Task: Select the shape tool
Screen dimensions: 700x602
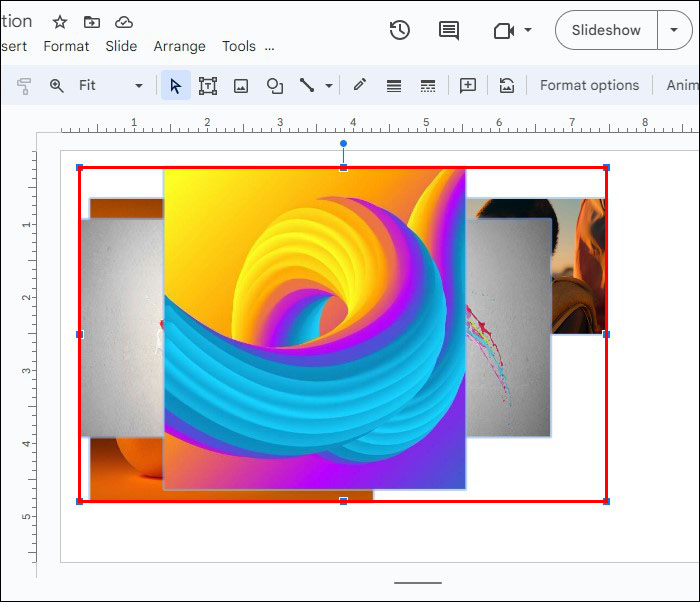Action: [x=274, y=86]
